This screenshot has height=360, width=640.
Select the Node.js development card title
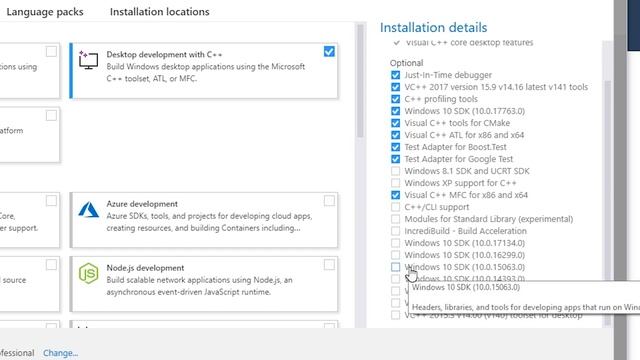[145, 268]
